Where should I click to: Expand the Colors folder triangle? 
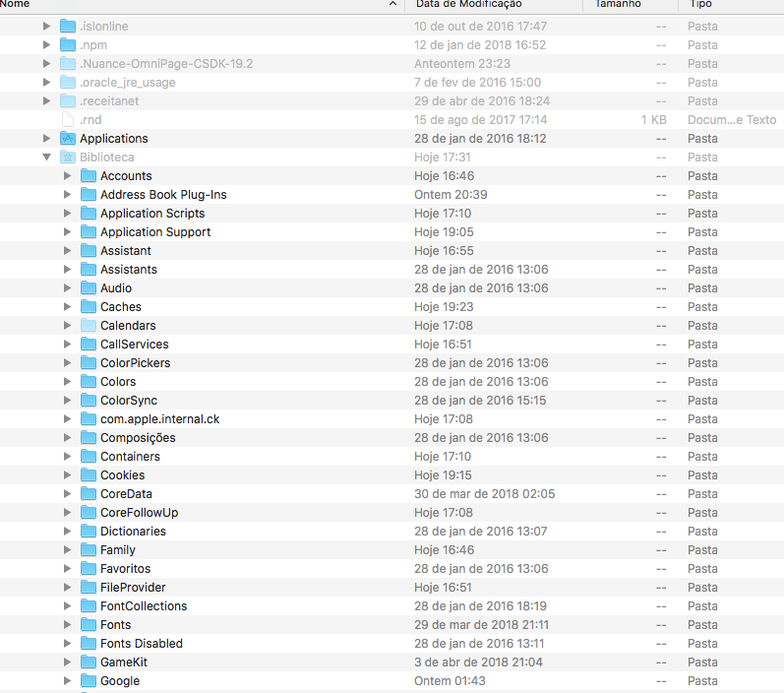tap(67, 381)
